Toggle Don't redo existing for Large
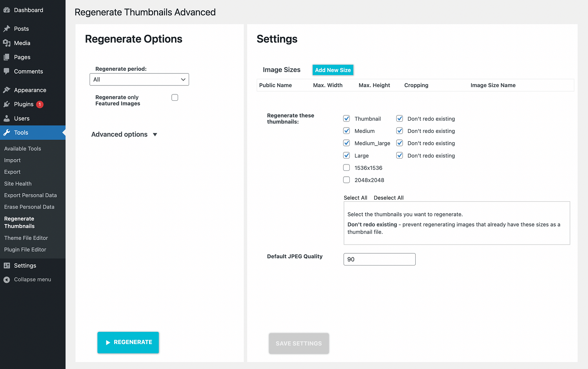 pos(399,155)
